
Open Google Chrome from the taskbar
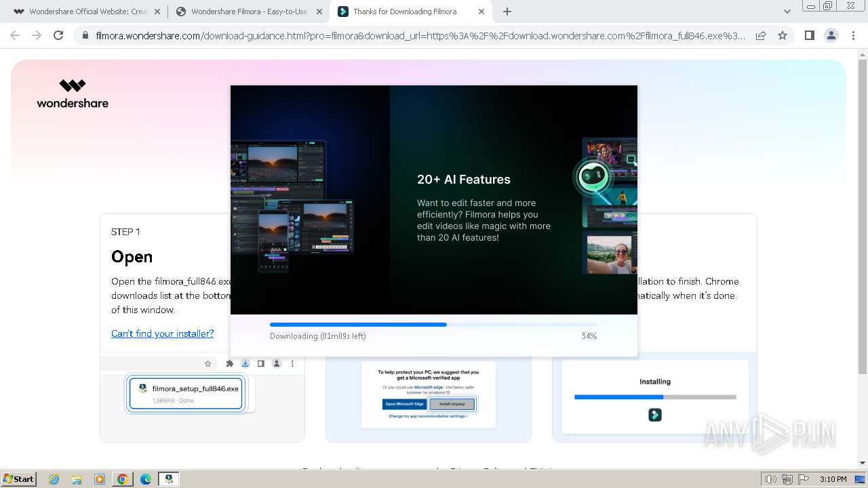(123, 479)
